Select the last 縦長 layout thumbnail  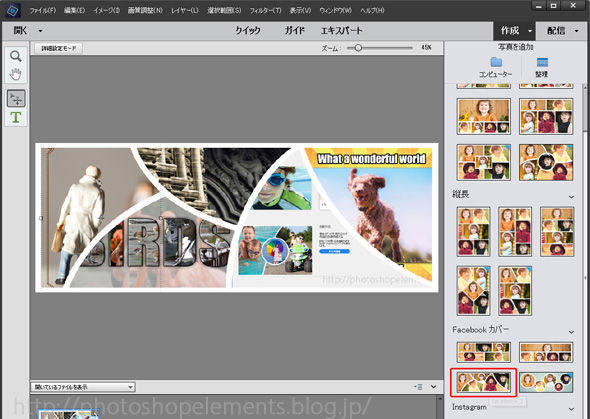515,290
